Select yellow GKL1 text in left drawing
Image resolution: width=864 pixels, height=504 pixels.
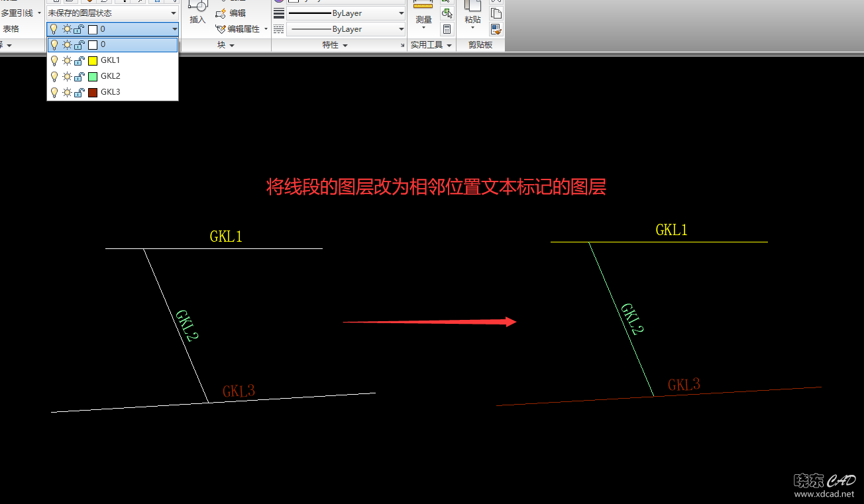click(x=227, y=236)
